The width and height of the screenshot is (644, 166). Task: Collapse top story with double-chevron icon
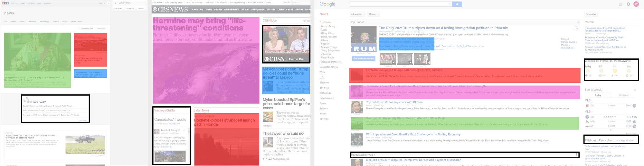(x=577, y=28)
